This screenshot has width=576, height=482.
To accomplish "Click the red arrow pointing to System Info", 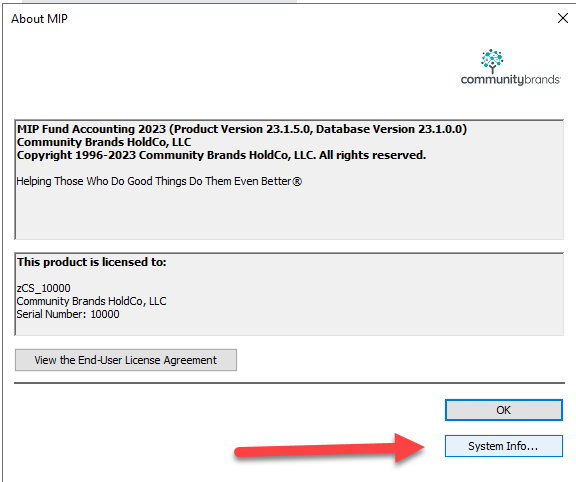I will coord(330,448).
